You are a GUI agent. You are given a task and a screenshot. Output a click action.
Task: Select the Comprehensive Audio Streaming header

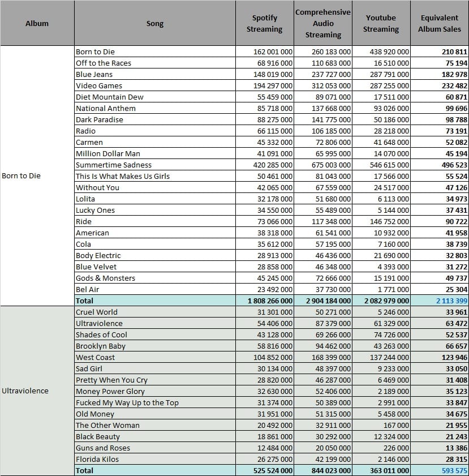323,23
